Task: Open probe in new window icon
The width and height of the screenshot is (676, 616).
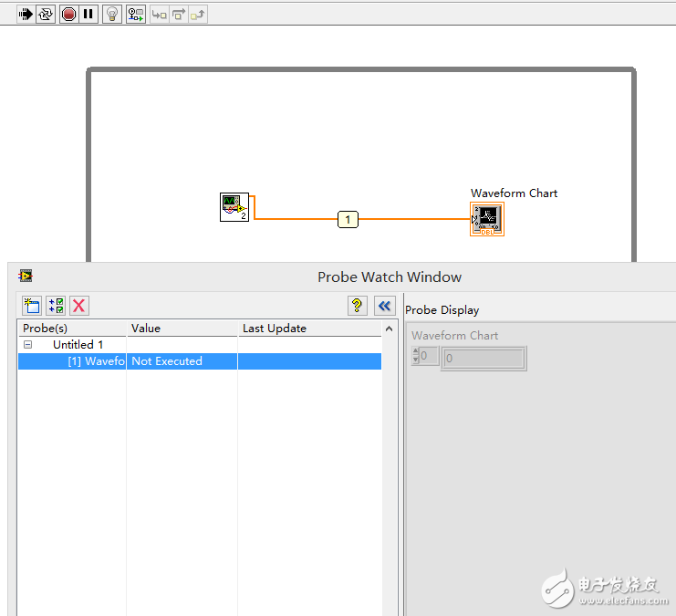Action: pyautogui.click(x=32, y=306)
